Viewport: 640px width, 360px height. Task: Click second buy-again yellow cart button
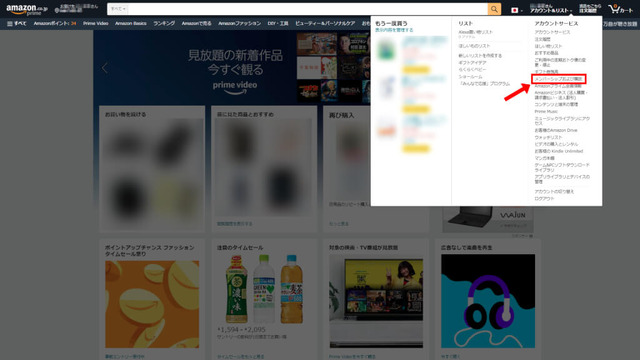pyautogui.click(x=416, y=109)
